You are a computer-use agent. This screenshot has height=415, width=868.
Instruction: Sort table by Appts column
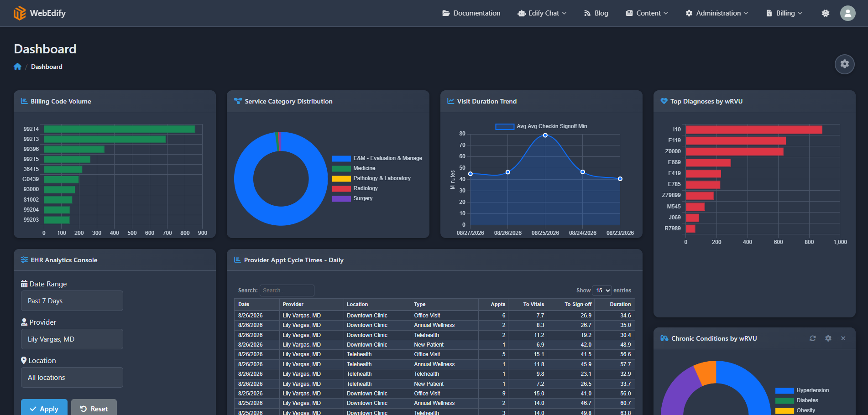pos(493,304)
